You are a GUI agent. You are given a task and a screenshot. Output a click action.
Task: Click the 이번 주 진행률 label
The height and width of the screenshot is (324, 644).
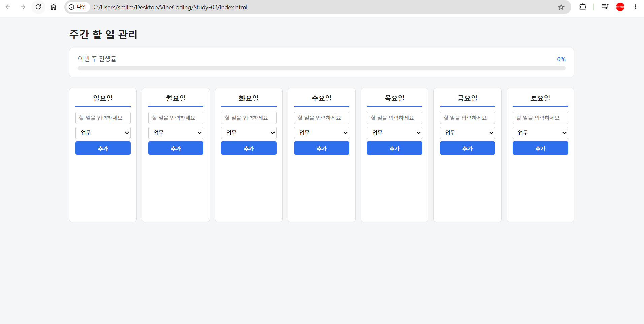click(97, 59)
